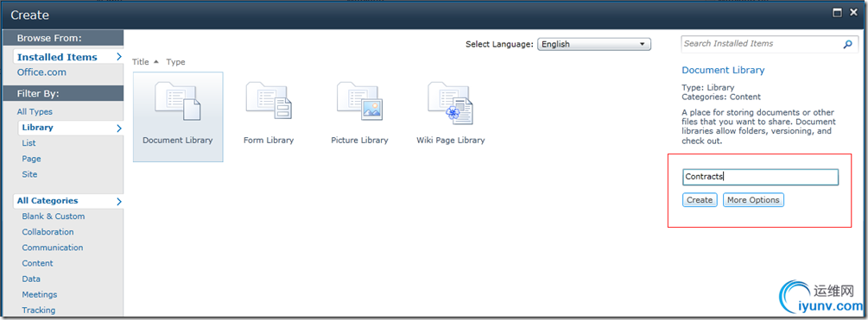Image resolution: width=868 pixels, height=320 pixels.
Task: Click the Wiki Page Library label
Action: [x=451, y=141]
